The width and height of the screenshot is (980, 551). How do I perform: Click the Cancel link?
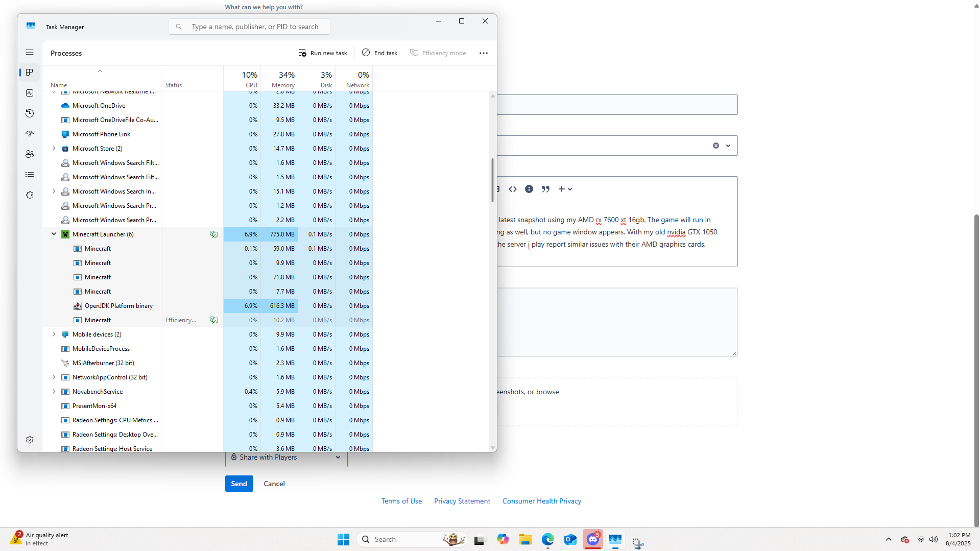(274, 484)
